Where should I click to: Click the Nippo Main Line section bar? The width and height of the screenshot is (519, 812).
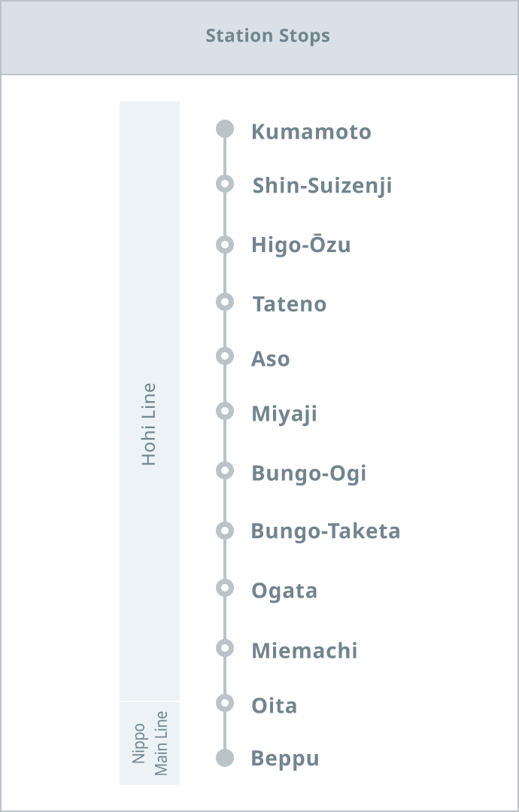tap(150, 743)
